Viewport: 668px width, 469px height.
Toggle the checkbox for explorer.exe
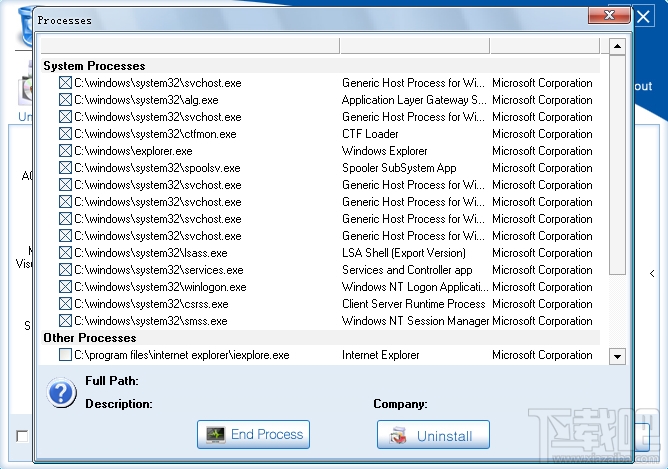pos(65,151)
